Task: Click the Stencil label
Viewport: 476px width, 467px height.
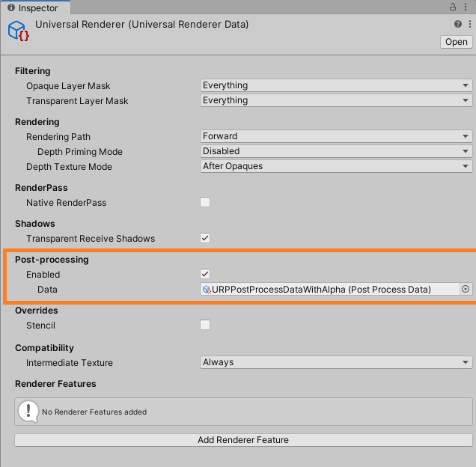Action: [x=40, y=326]
